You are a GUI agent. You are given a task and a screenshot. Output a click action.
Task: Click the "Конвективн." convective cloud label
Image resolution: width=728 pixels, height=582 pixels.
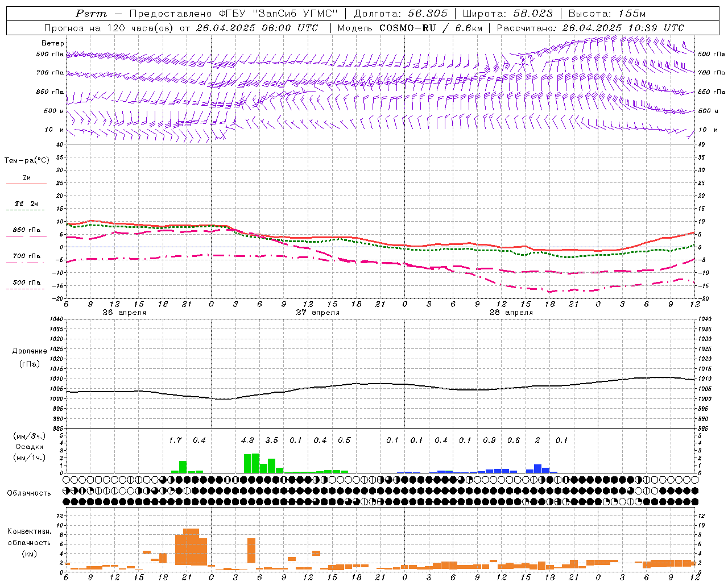29,531
